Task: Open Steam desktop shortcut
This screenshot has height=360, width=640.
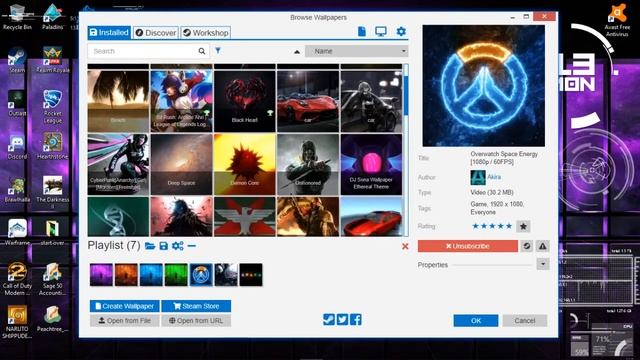Action: (17, 61)
